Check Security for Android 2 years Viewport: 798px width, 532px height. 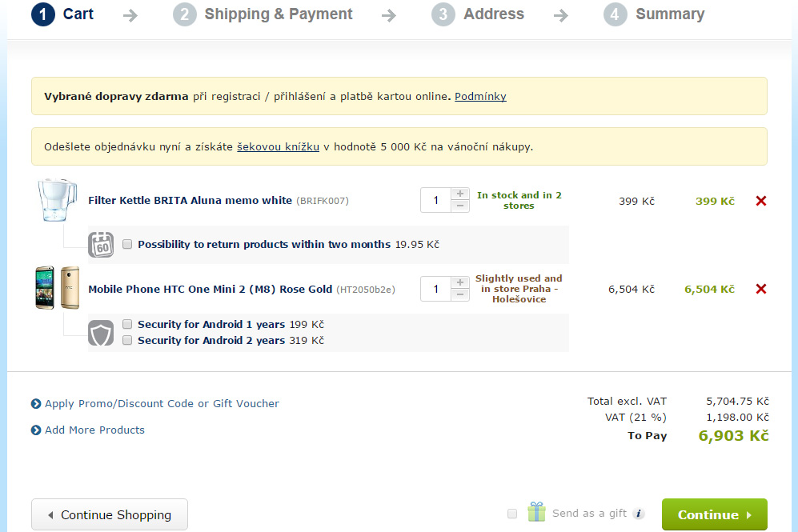127,340
